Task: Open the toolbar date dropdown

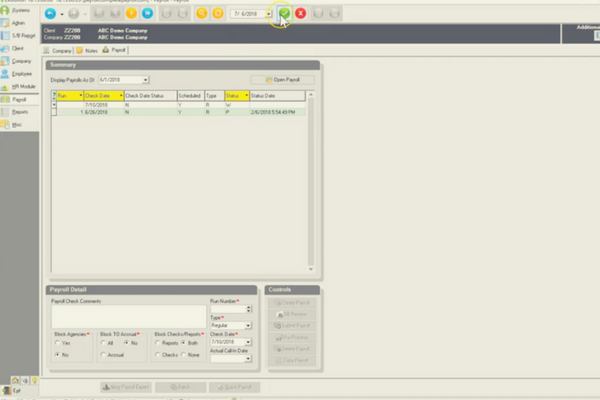Action: (x=269, y=14)
